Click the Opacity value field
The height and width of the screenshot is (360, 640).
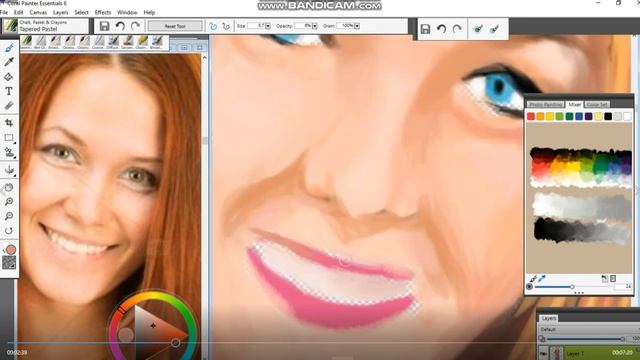pos(303,26)
